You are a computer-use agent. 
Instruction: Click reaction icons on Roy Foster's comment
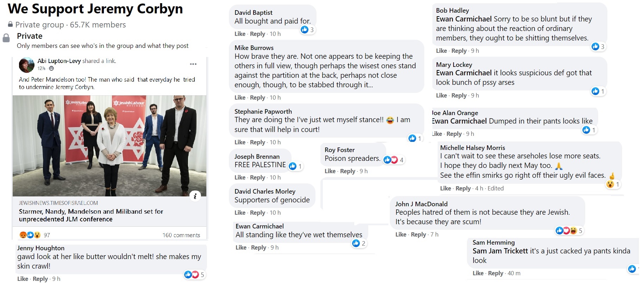[390, 160]
